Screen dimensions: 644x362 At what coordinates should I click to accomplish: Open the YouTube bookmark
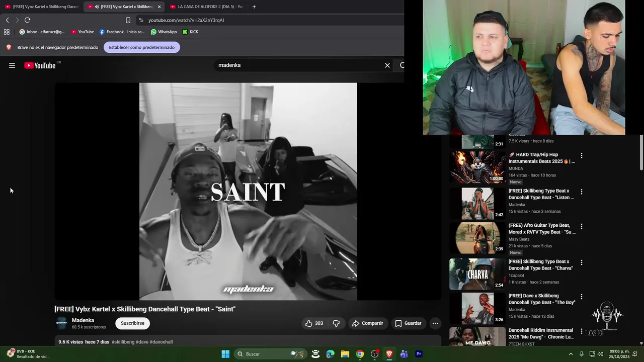(x=83, y=32)
